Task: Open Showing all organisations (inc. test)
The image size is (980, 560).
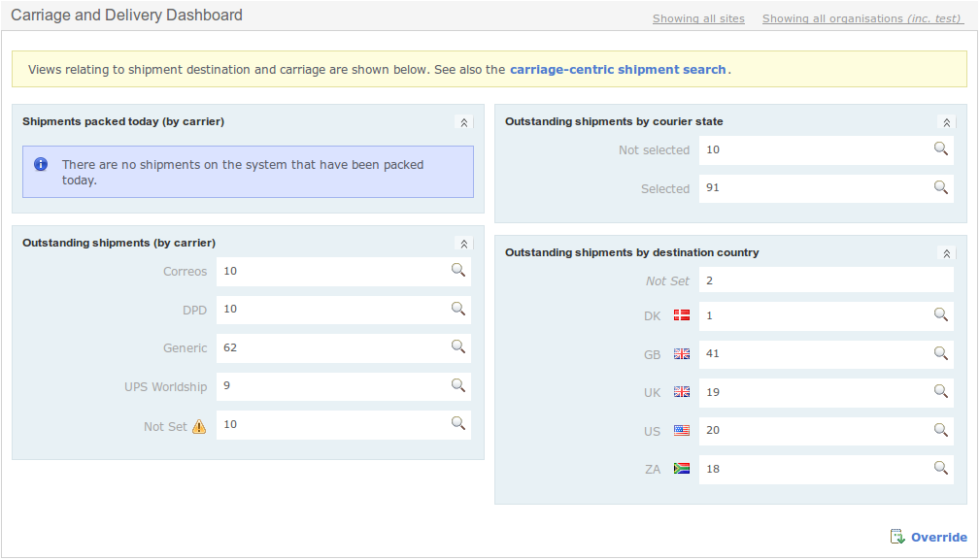Action: (x=861, y=17)
